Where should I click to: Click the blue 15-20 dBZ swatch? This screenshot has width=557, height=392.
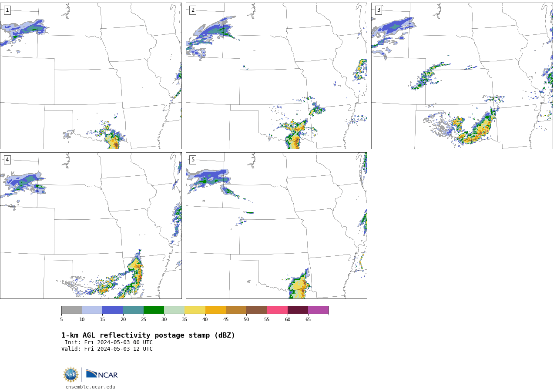pos(113,310)
